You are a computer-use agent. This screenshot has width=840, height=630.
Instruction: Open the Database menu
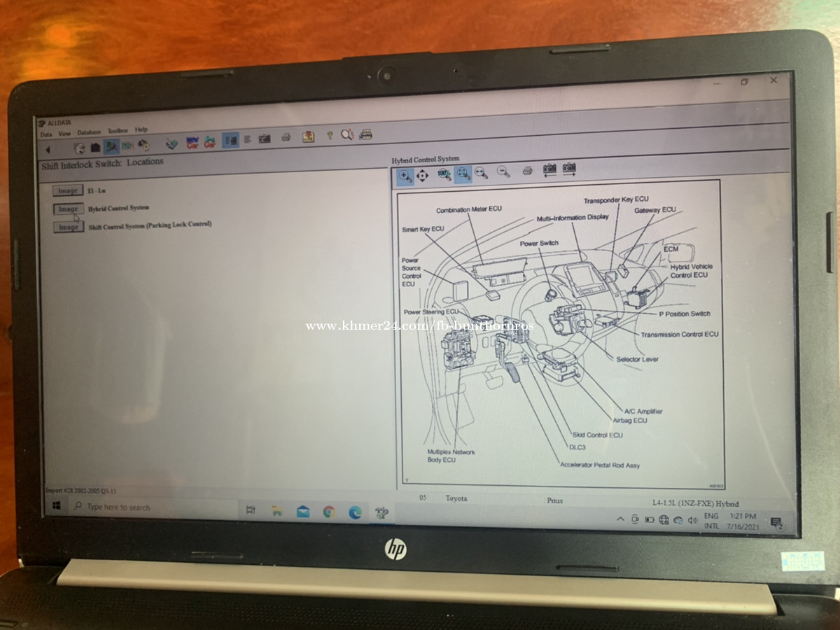tap(89, 132)
